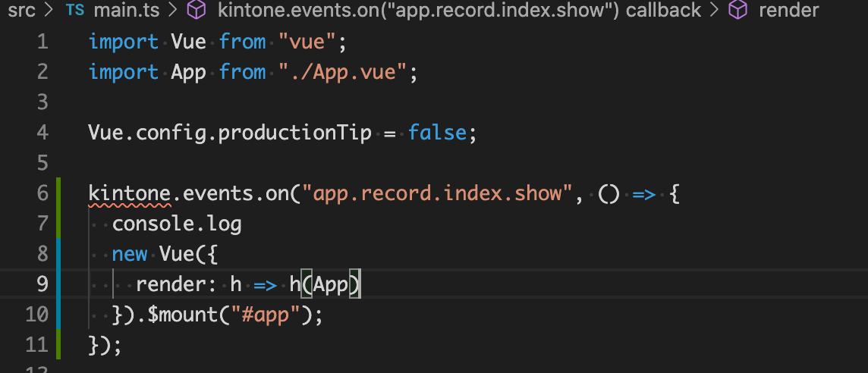This screenshot has width=868, height=373.
Task: Click the TS file icon in breadcrumb
Action: tap(74, 9)
